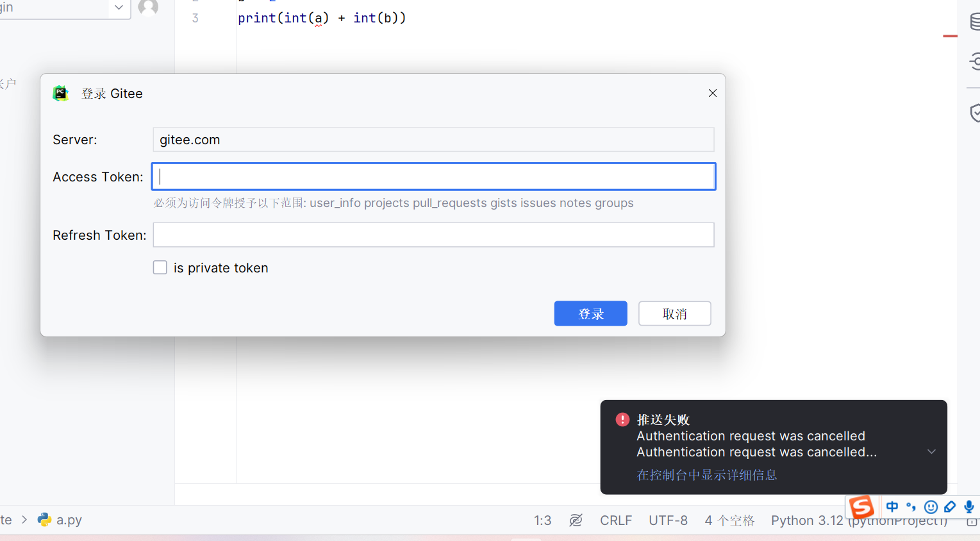Click the 推送失败 notification title

coord(663,420)
